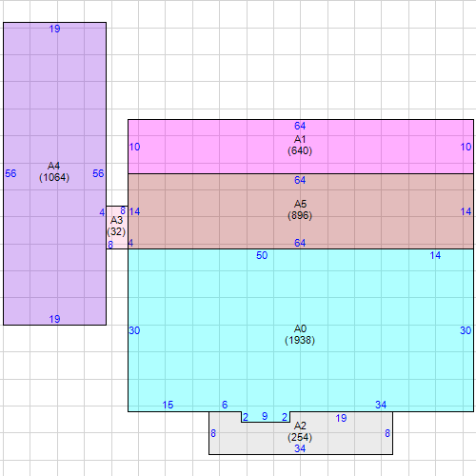Click the A4 (1064) area label

[54, 171]
